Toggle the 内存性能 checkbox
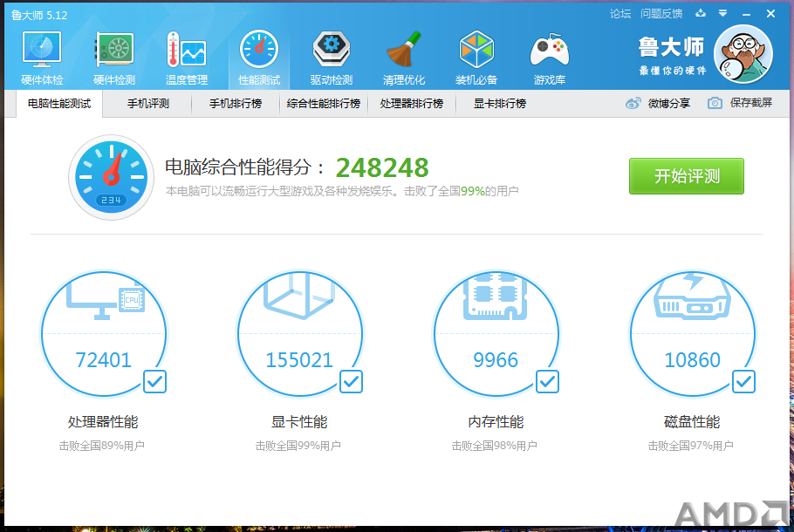 click(547, 382)
